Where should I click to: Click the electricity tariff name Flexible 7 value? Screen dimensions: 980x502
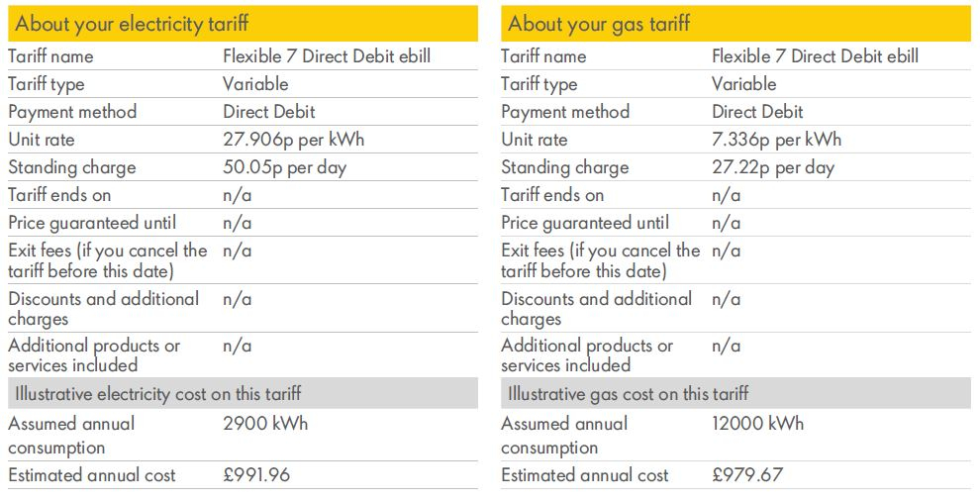pos(327,56)
